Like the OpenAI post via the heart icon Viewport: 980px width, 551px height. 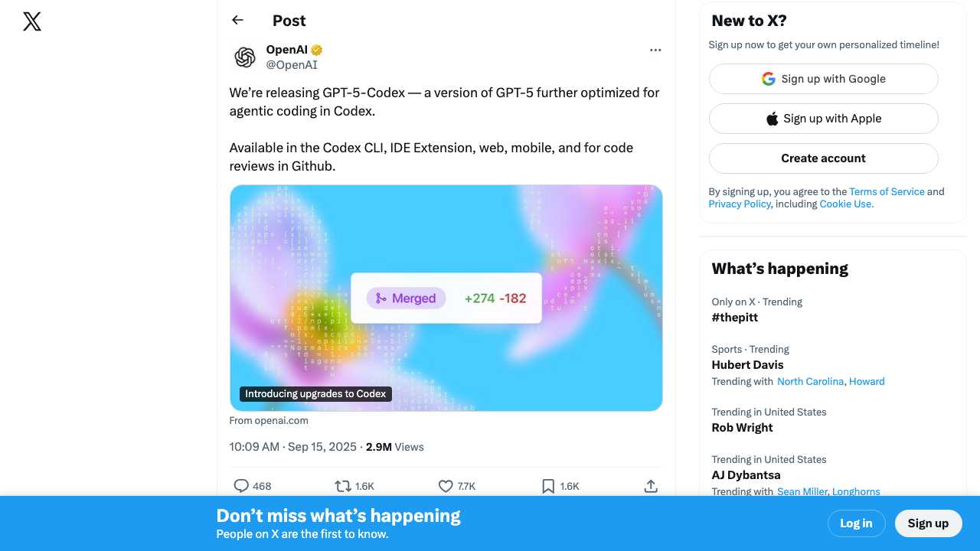(446, 486)
